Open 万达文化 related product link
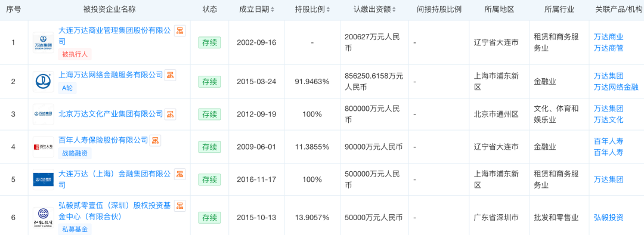Image resolution: width=644 pixels, height=235 pixels. (609, 120)
